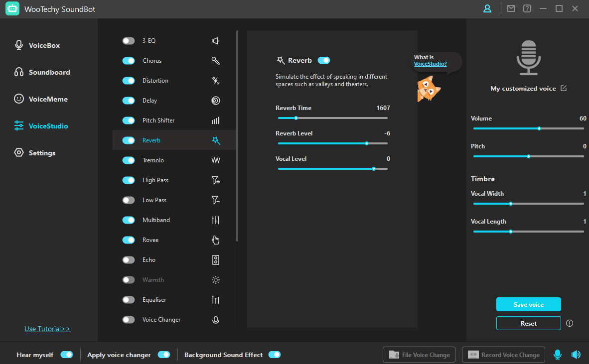Open the Use Tutorial link
589x364 pixels.
click(x=47, y=329)
